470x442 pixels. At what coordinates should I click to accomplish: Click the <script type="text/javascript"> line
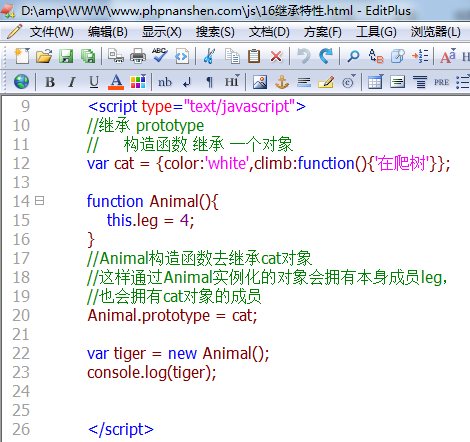pos(197,107)
